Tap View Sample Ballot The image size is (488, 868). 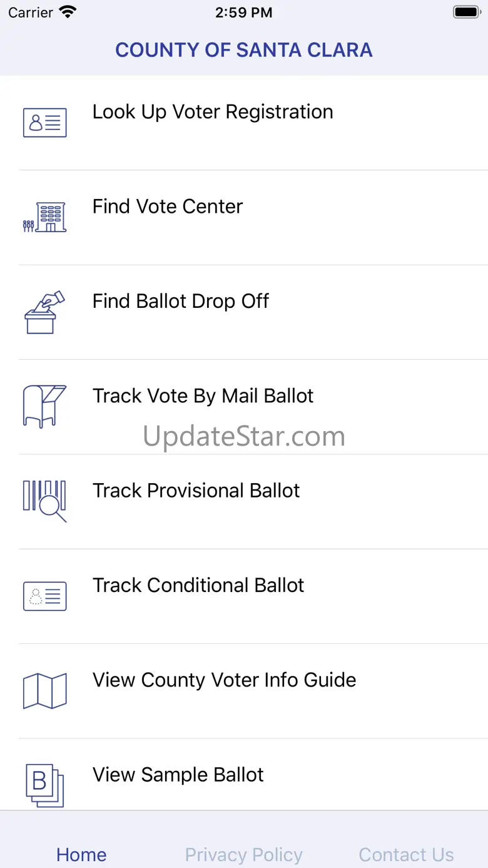(x=178, y=774)
